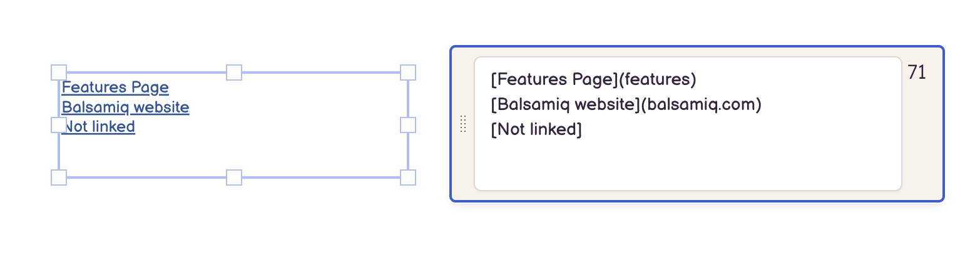Click empty space in the text editor field
Screen dimensions: 980x275
tap(688, 162)
